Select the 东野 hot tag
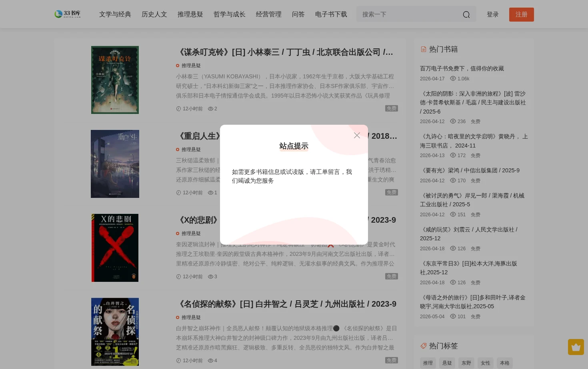 pos(466,363)
